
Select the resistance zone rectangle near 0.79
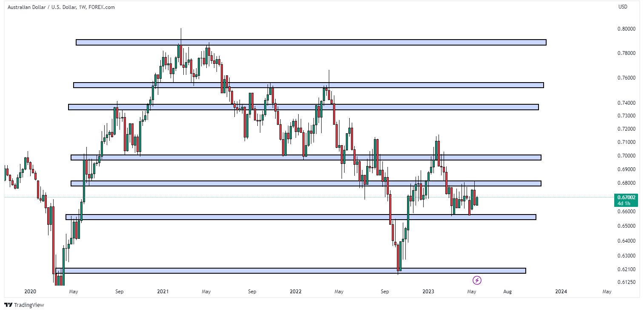click(311, 42)
